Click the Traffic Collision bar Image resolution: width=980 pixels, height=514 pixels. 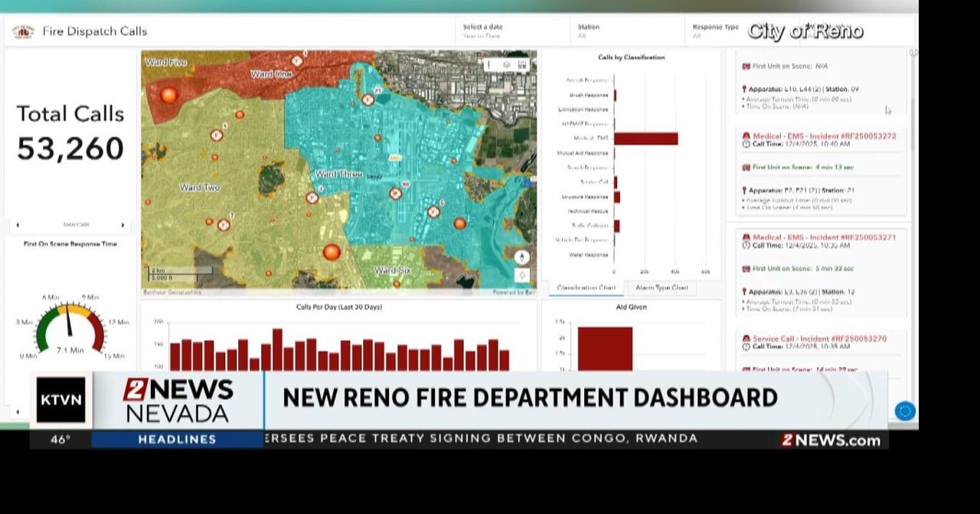click(x=616, y=226)
